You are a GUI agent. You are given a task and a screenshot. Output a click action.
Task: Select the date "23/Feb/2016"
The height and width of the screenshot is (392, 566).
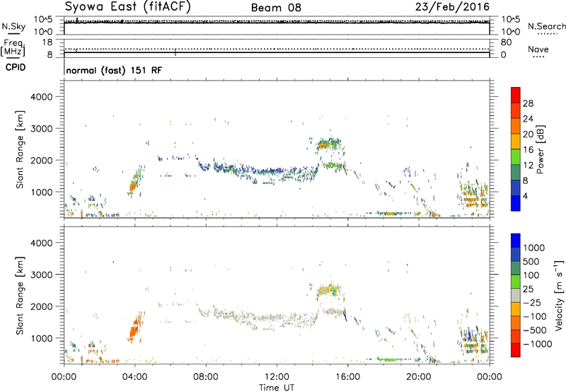(452, 7)
